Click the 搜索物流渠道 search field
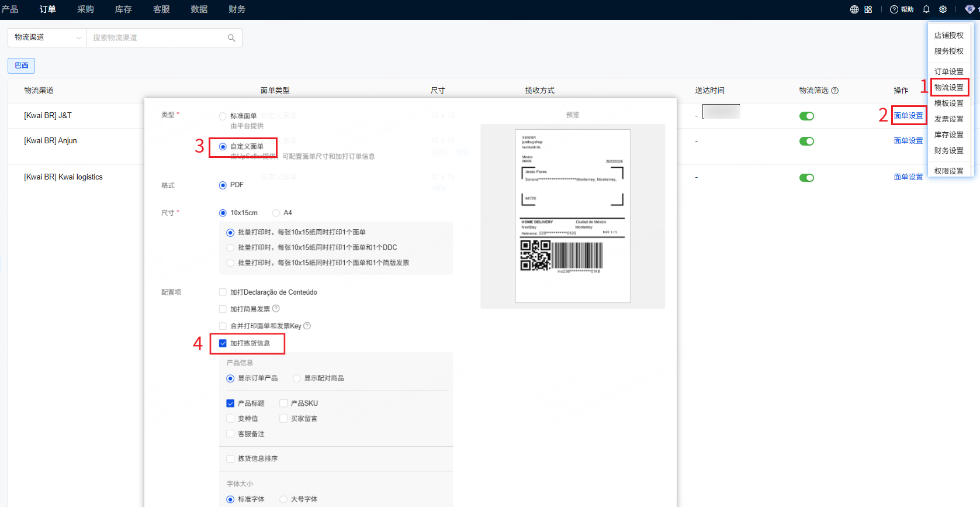Screen dimensions: 980x507 click(x=158, y=38)
